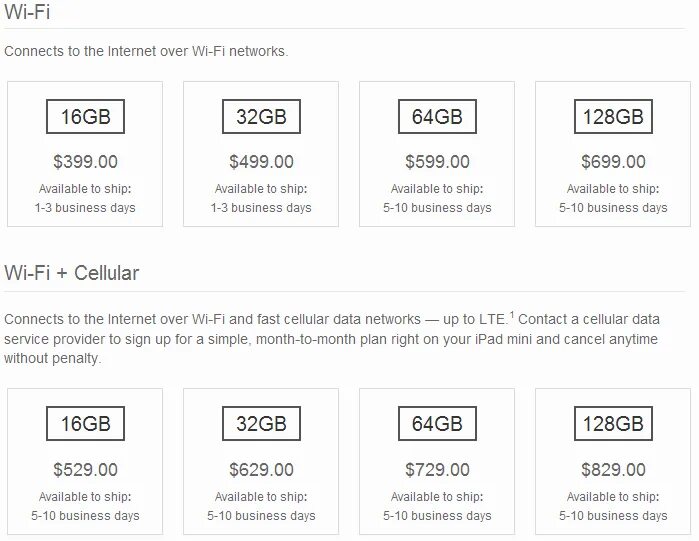The width and height of the screenshot is (699, 541).
Task: Select the Wi-Fi 16GB model for $399.00
Action: [x=85, y=154]
